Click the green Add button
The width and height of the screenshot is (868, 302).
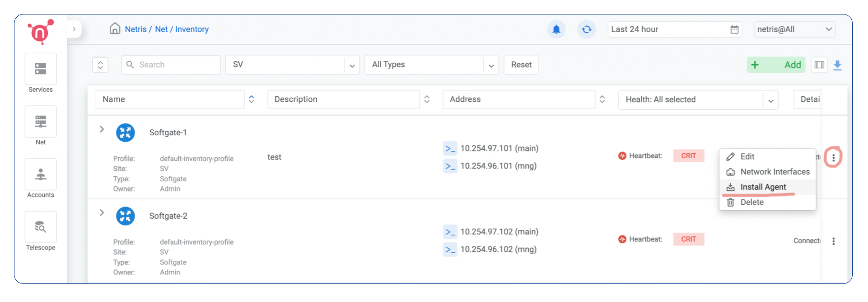point(775,65)
